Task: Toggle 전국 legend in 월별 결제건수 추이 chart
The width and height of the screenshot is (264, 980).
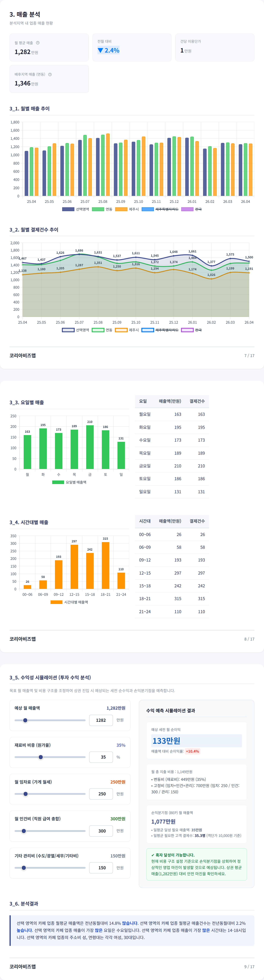Action: click(x=192, y=330)
